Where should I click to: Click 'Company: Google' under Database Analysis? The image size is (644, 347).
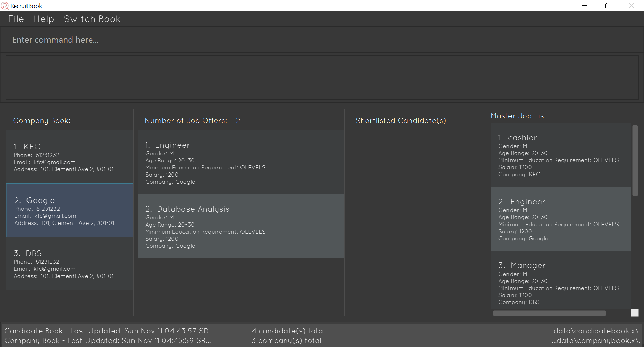coord(170,246)
